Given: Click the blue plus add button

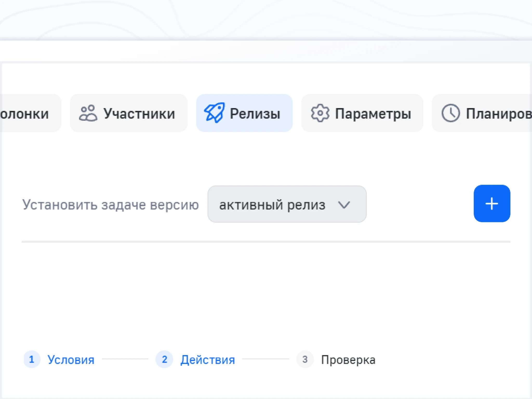Looking at the screenshot, I should click(x=492, y=203).
